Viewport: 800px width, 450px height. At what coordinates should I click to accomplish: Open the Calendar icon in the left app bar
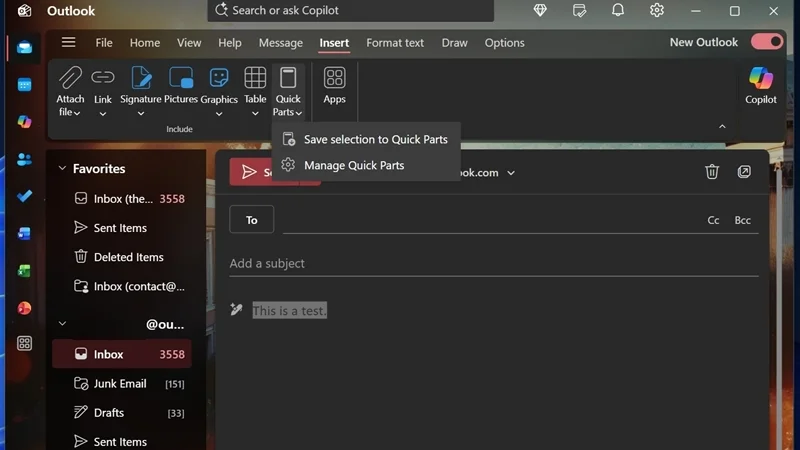coord(24,85)
